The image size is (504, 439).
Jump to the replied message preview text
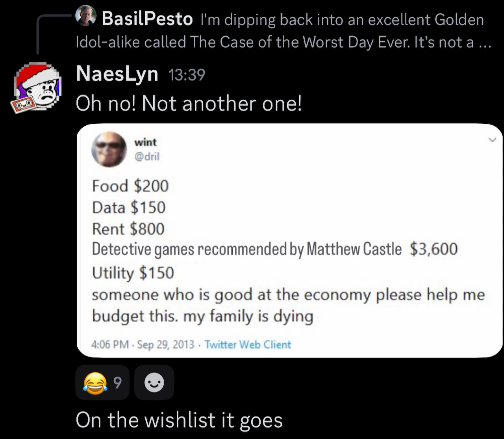[283, 42]
